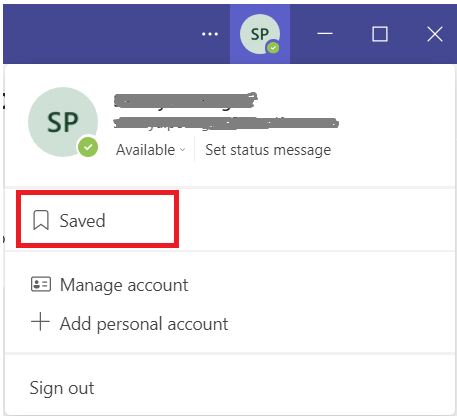
Task: Maximize the Teams window
Action: point(380,34)
